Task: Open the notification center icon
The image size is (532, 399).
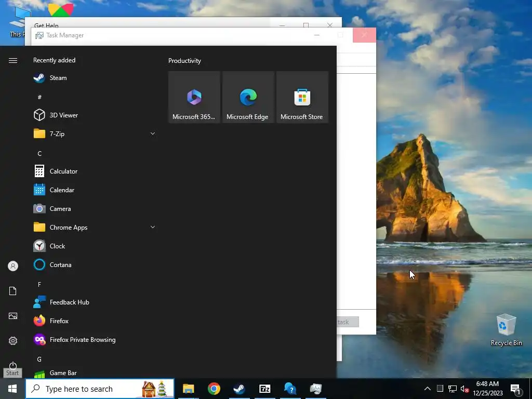Action: (516, 390)
